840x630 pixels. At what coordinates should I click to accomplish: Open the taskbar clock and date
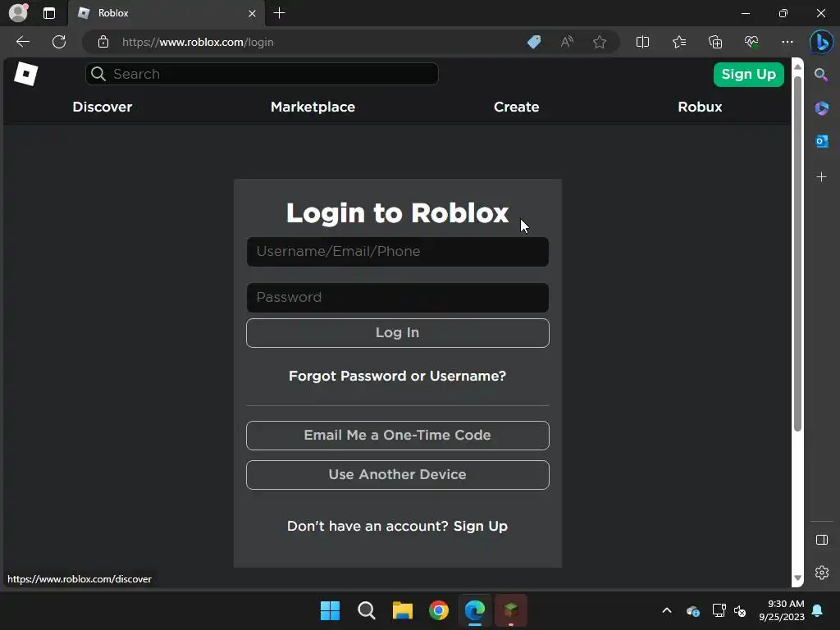tap(782, 610)
